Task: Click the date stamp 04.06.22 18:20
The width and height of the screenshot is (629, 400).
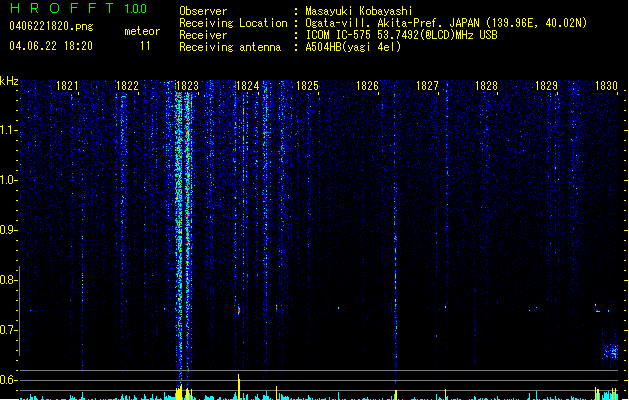Action: [51, 46]
